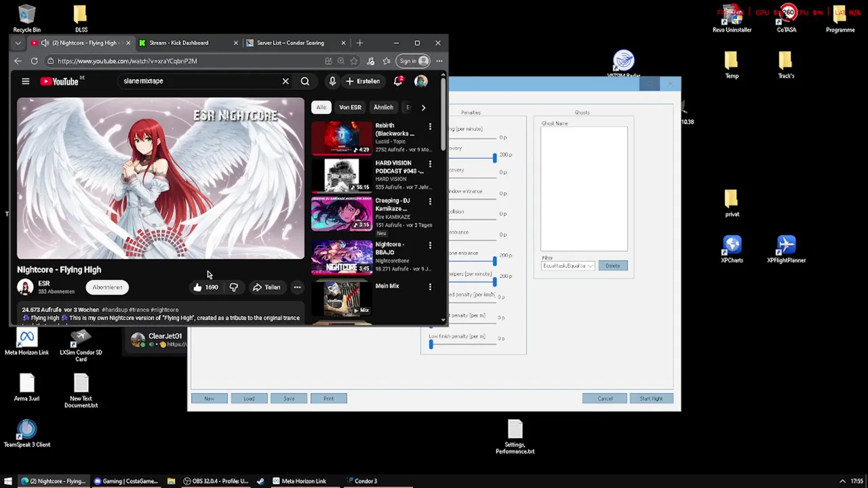Open Nightcore - BBAJO video thumbnail
The height and width of the screenshot is (488, 868).
342,257
